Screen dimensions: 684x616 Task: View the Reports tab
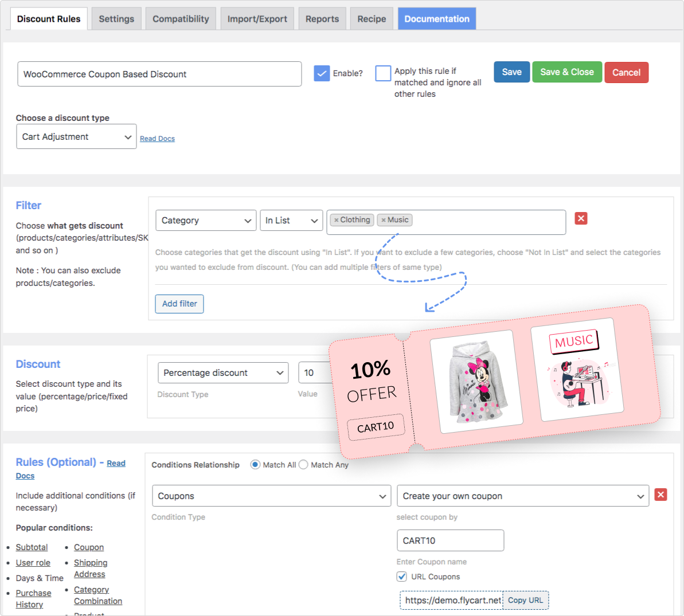coord(322,19)
